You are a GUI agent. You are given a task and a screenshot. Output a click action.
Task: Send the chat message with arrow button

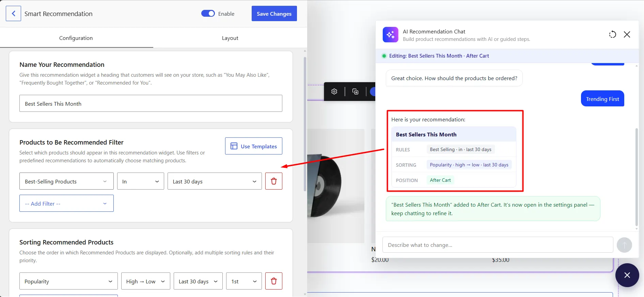coord(624,245)
